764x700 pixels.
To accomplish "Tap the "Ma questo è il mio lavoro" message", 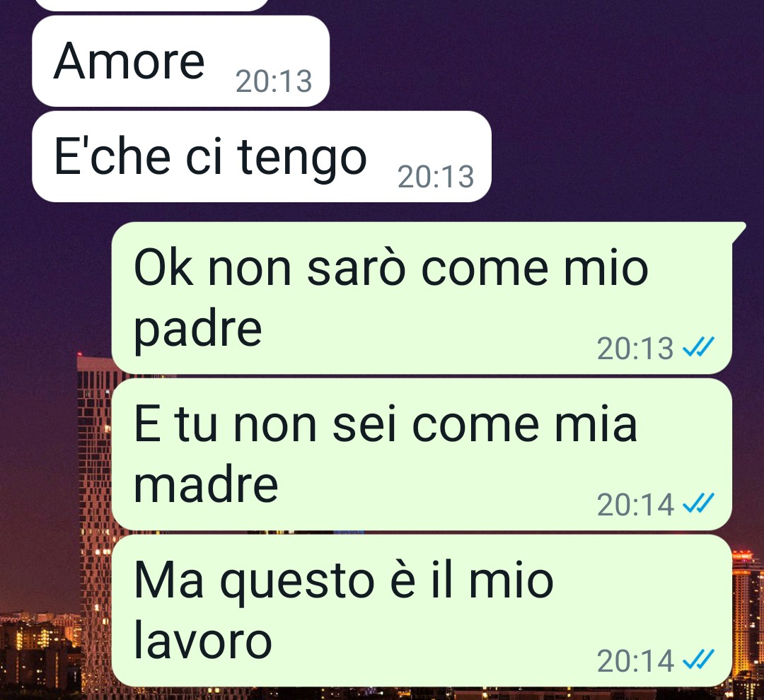I will click(422, 610).
